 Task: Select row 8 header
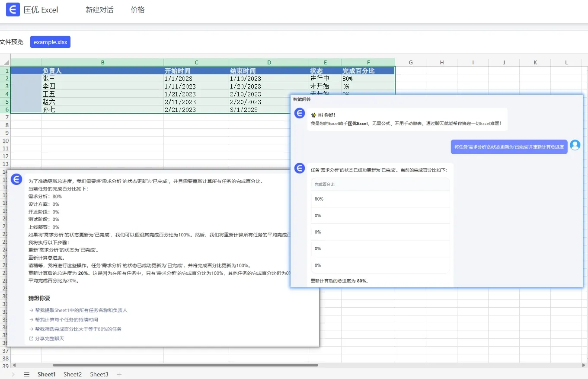(5, 125)
